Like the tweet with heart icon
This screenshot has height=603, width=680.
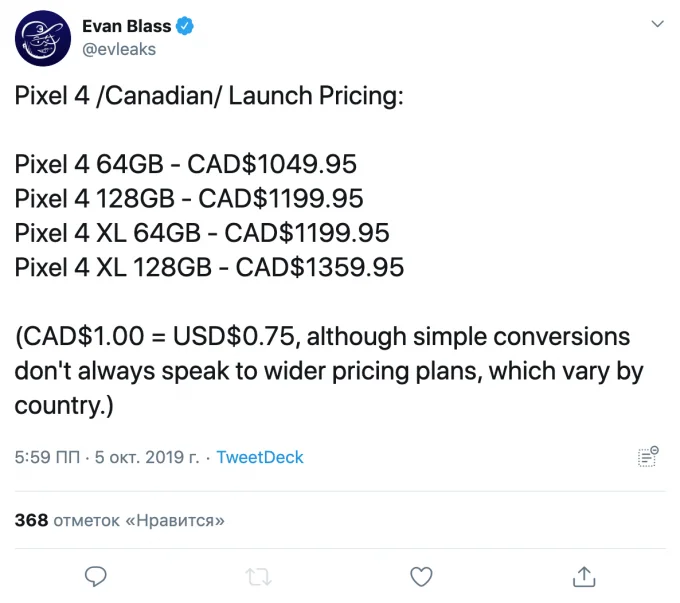click(421, 577)
